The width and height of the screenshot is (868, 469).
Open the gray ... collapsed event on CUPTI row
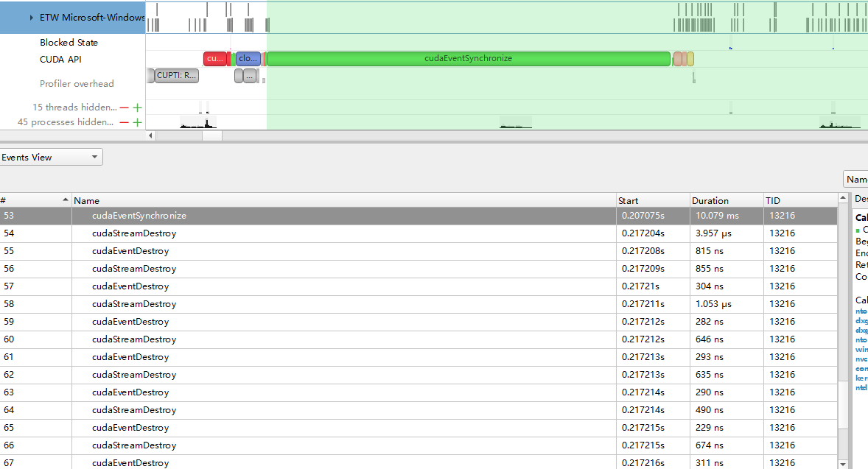248,75
